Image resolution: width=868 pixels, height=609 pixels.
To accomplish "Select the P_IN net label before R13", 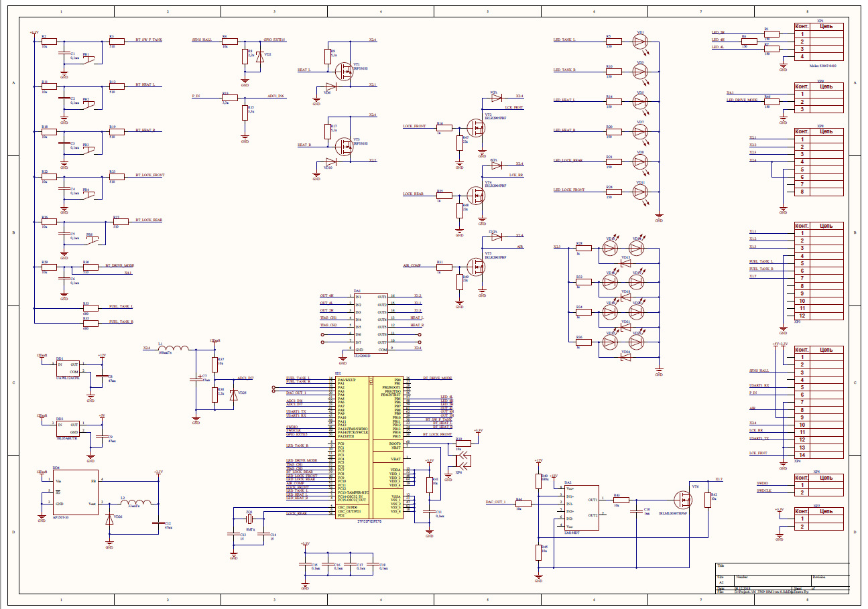I will coord(196,96).
